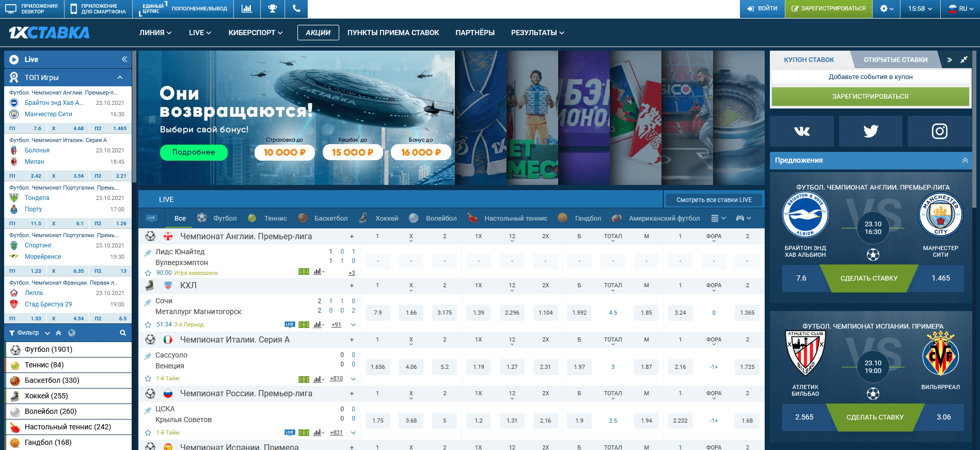Click the ВОЙТИ login button
This screenshot has height=450, width=980.
[762, 9]
